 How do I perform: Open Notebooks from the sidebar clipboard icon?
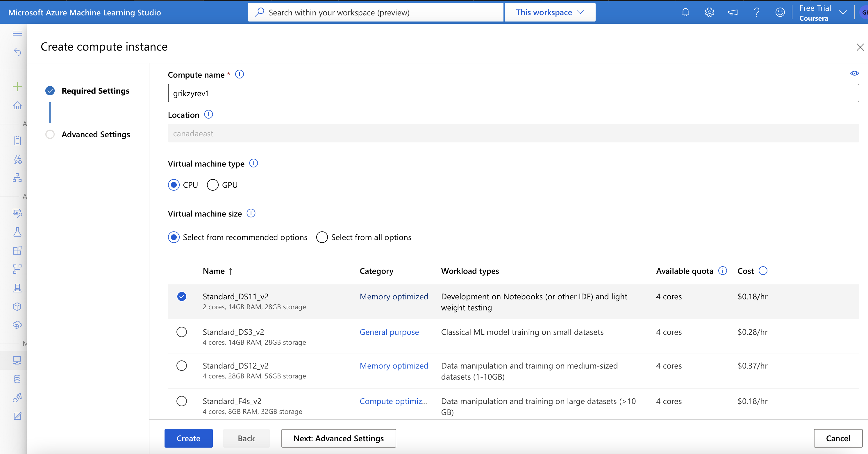[x=17, y=140]
